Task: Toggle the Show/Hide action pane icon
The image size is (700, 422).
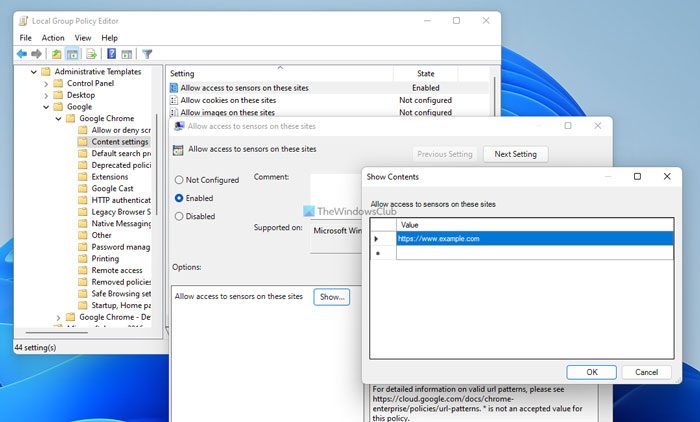Action: point(127,54)
